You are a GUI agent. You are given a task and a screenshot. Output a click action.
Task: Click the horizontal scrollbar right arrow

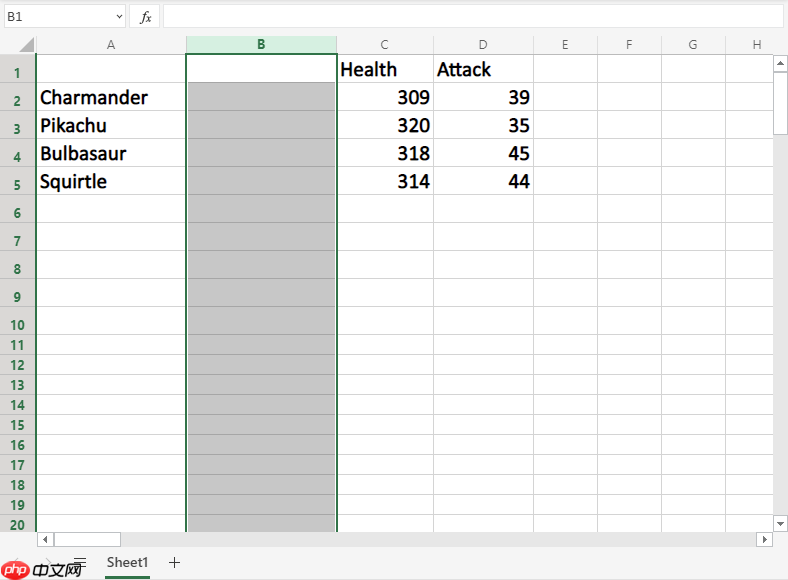[764, 539]
